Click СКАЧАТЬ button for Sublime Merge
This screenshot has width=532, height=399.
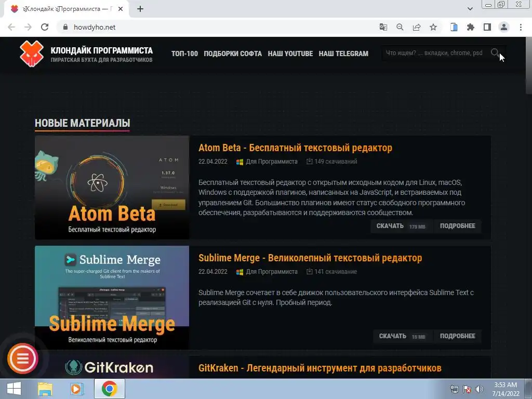[402, 336]
